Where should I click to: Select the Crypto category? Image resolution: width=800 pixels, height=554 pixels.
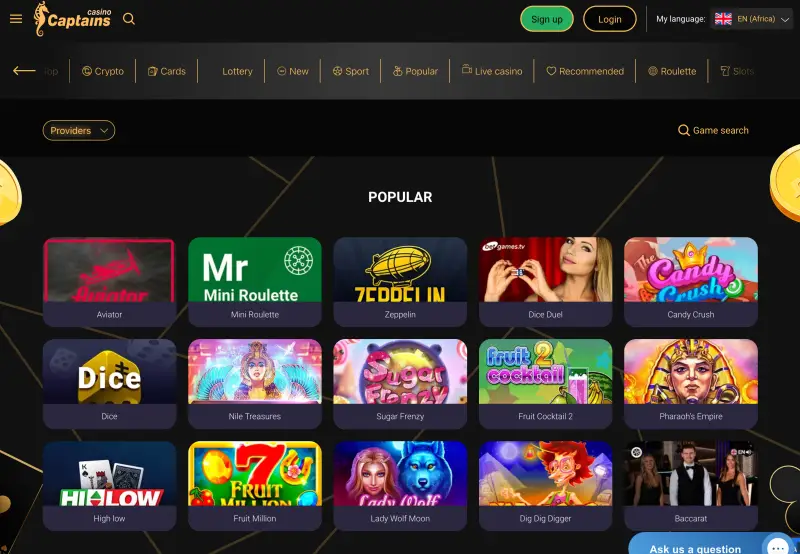pos(103,71)
